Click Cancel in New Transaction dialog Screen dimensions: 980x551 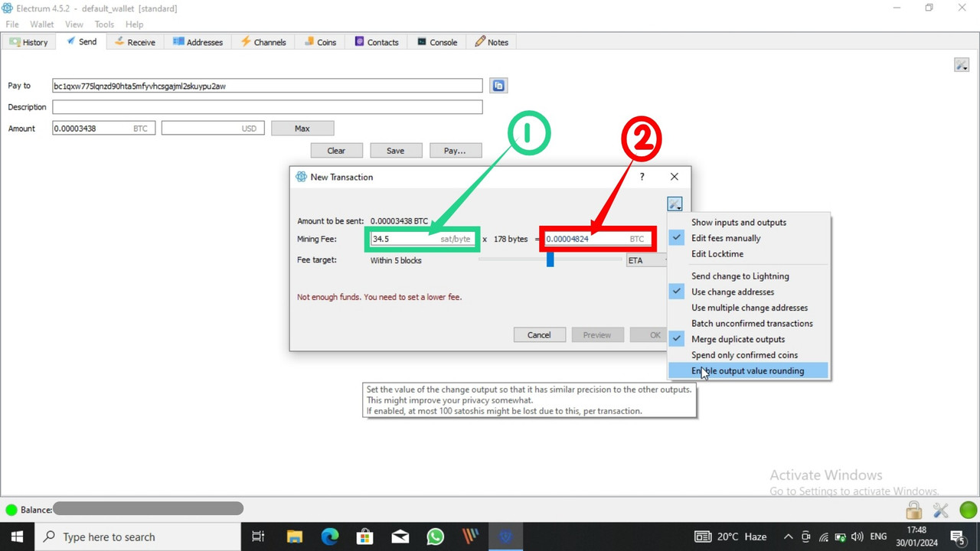[x=539, y=334]
